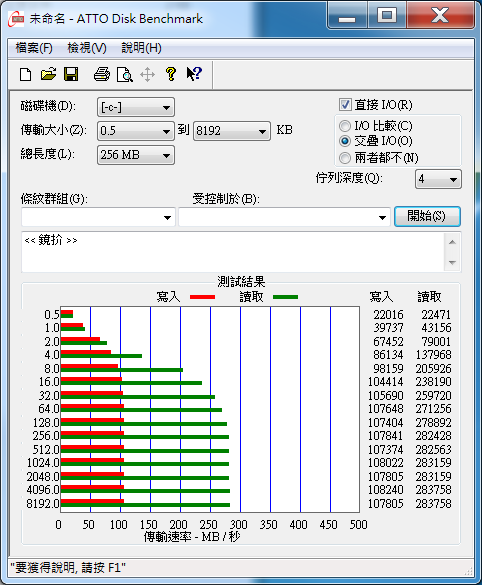
Task: Click the write value 107404
Action: (386, 423)
